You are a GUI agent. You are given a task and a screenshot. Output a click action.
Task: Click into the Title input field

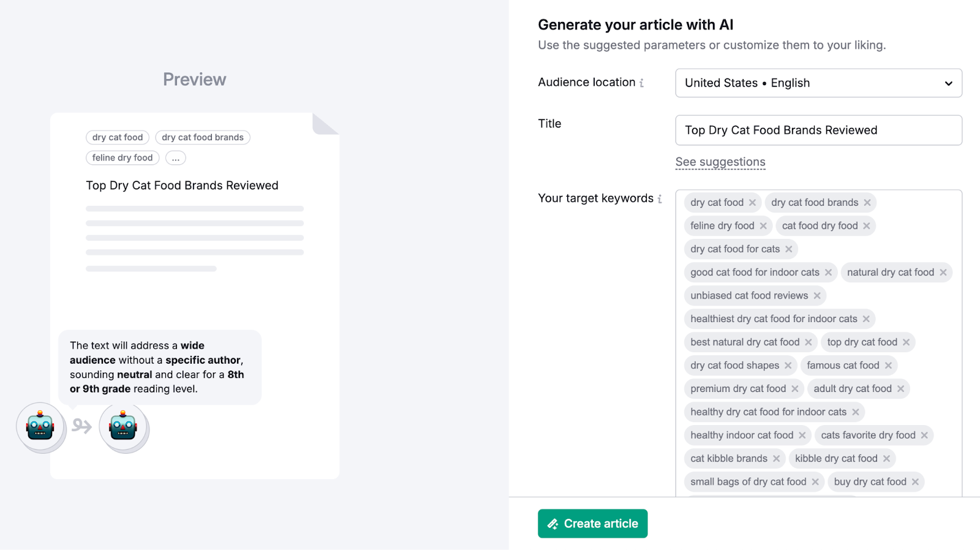click(818, 130)
